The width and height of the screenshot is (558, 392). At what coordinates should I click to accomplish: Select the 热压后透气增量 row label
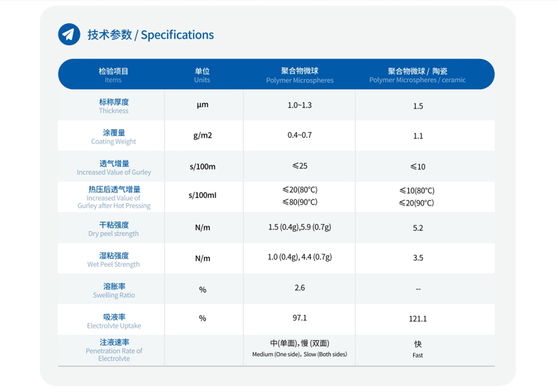click(114, 197)
